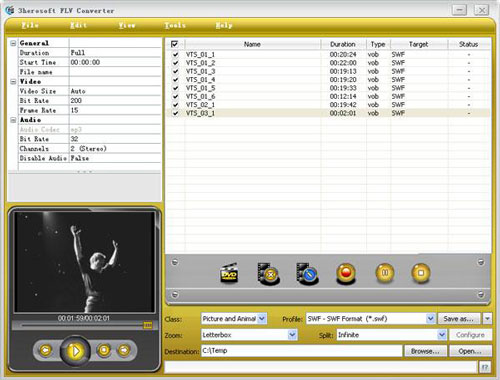Click the previous frame arrow in the player
The height and width of the screenshot is (380, 500).
coord(46,350)
